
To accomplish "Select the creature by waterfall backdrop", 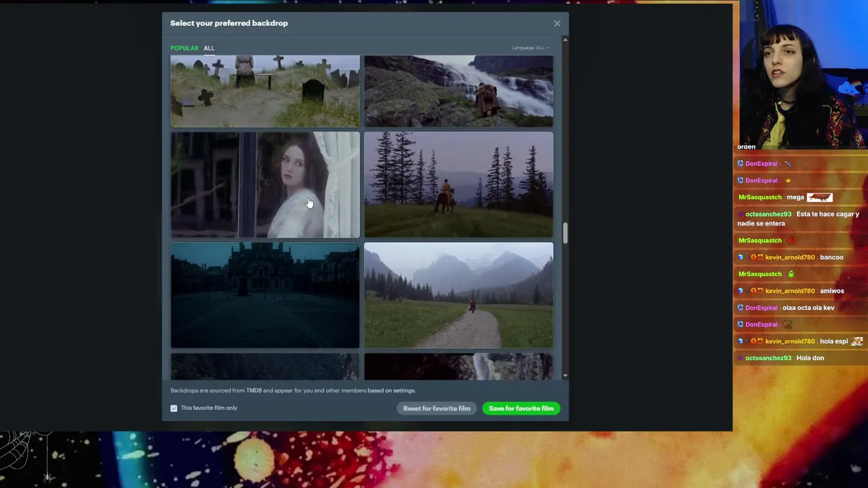I will pyautogui.click(x=458, y=91).
